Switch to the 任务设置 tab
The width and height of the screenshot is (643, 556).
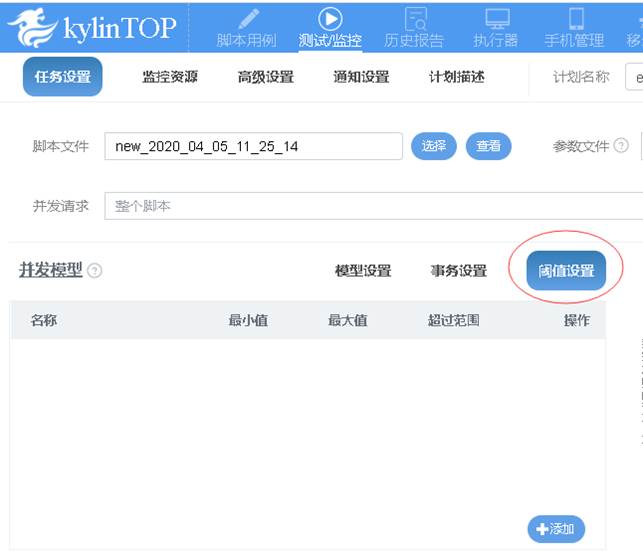pos(62,77)
